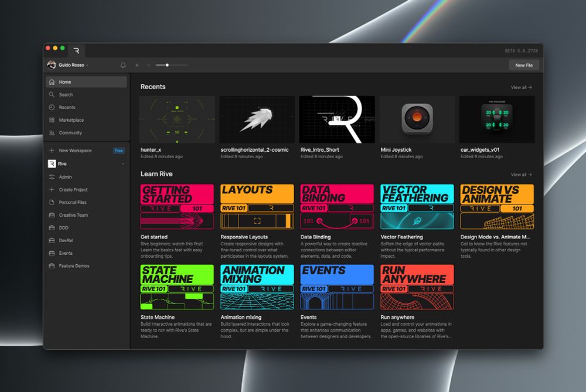Open the Mini Joystick file thumbnail

[417, 120]
